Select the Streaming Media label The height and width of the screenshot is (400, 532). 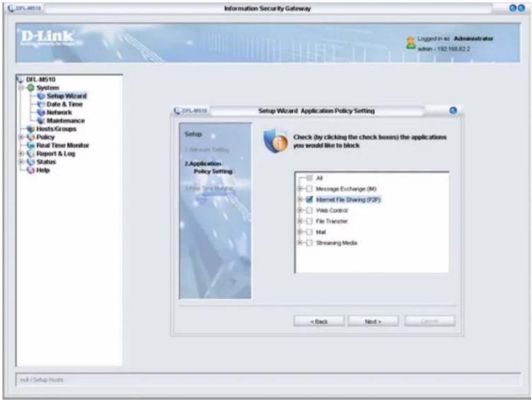pos(336,243)
